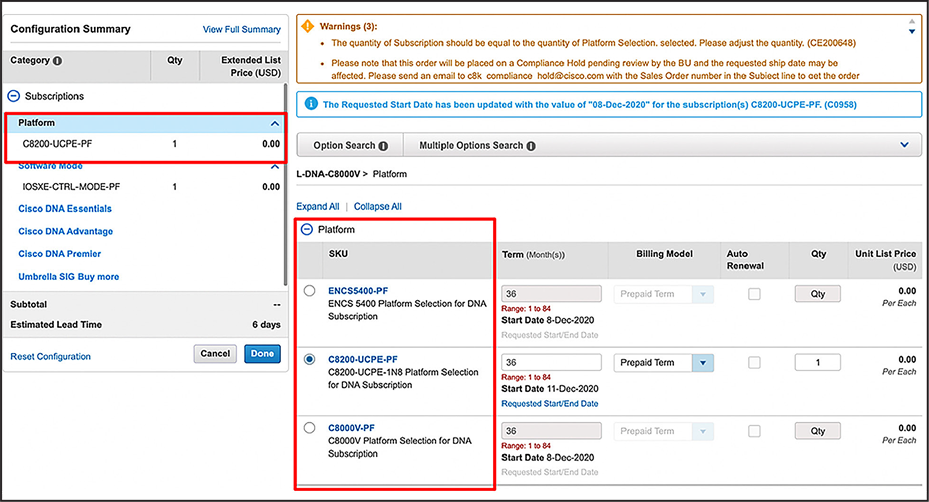This screenshot has height=502, width=929.
Task: Open the C8200-UCPE-PF SKU link
Action: 363,360
